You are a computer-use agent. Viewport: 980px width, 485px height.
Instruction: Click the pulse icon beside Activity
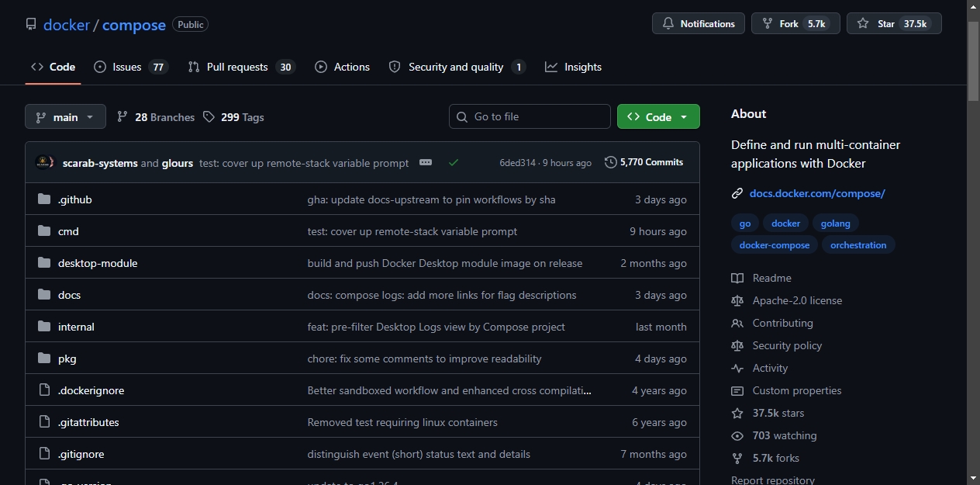[x=737, y=368]
